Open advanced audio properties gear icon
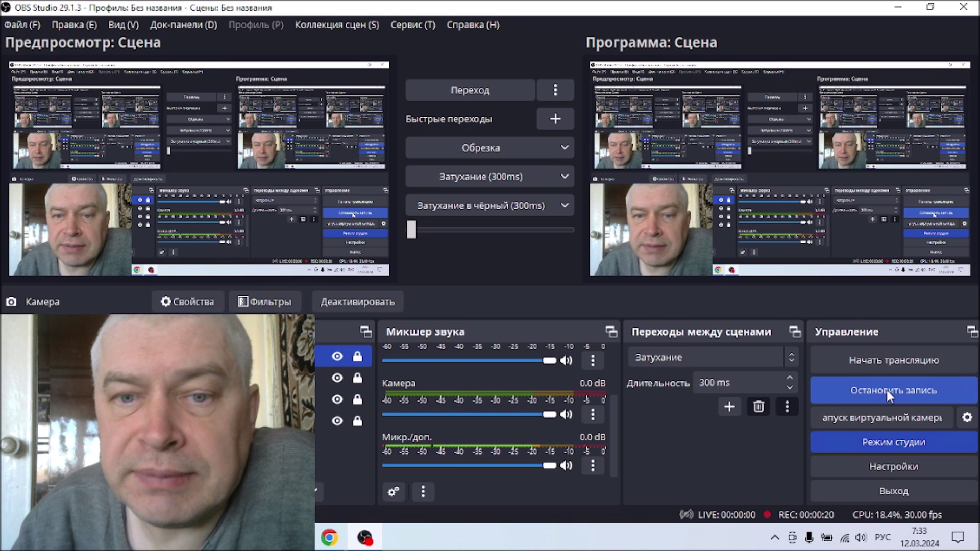Viewport: 980px width, 551px height. tap(394, 492)
